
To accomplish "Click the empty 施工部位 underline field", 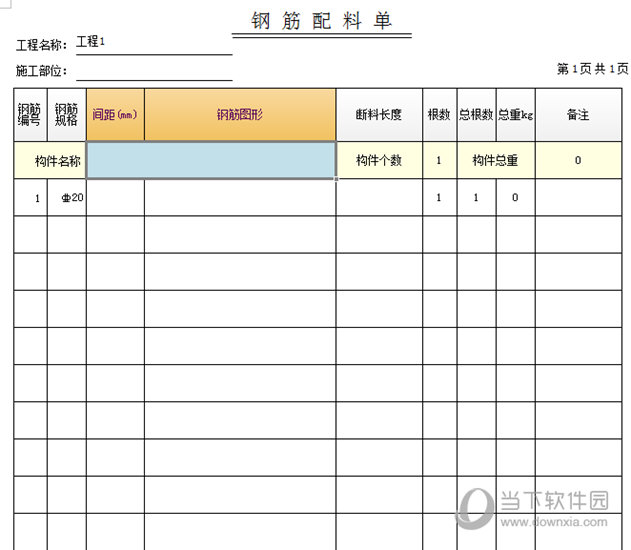I will (154, 71).
